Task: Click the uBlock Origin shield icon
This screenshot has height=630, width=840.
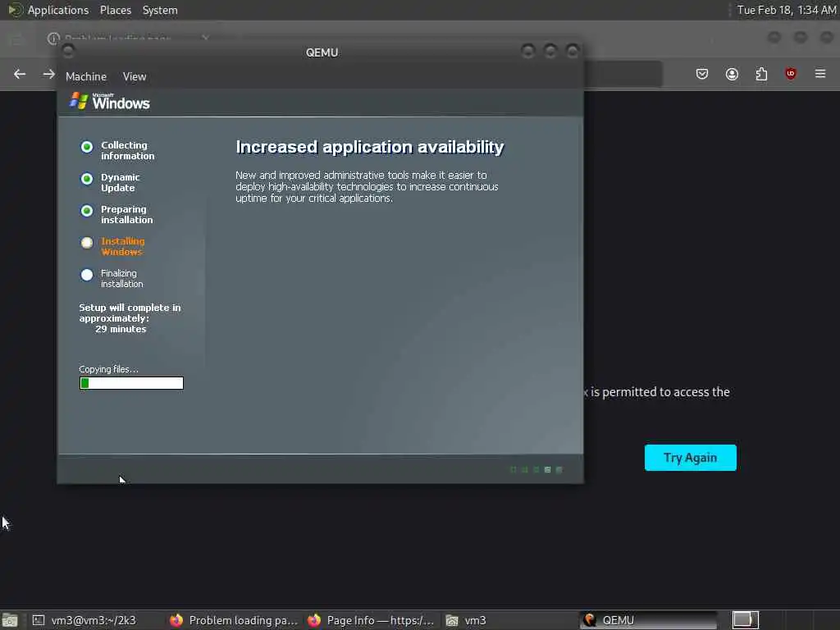Action: [790, 74]
